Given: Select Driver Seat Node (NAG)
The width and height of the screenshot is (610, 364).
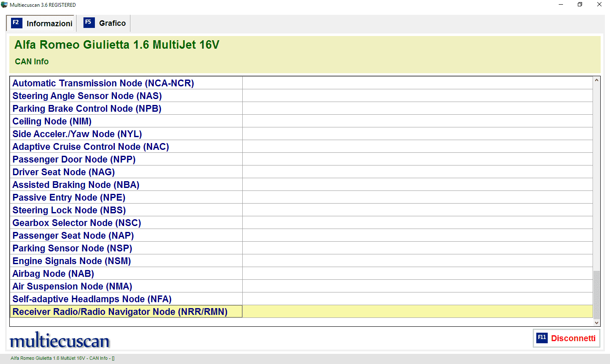Looking at the screenshot, I should pyautogui.click(x=301, y=172).
